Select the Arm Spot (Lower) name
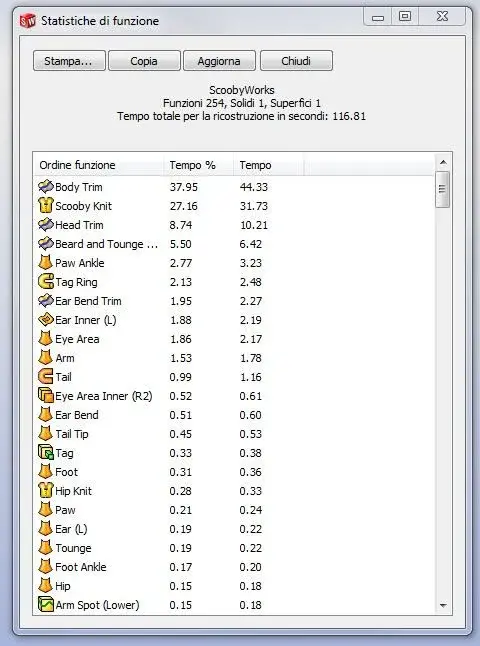The image size is (480, 646). tap(98, 605)
